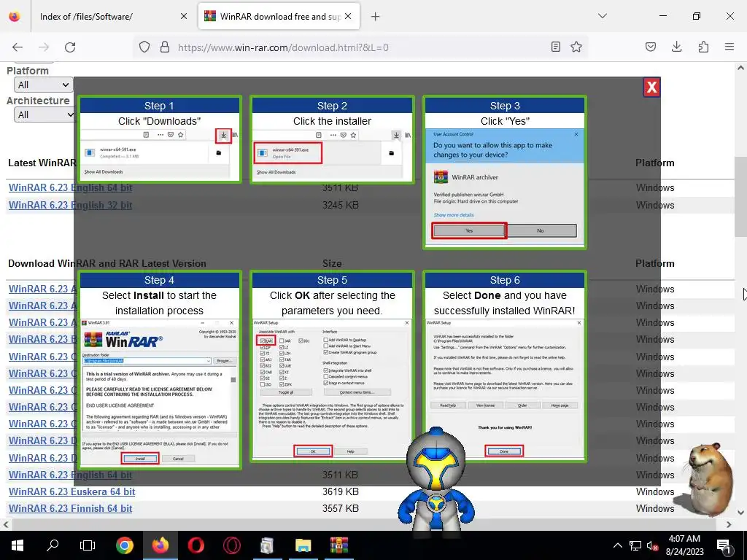
Task: Open WinRAR from the taskbar
Action: point(338,545)
